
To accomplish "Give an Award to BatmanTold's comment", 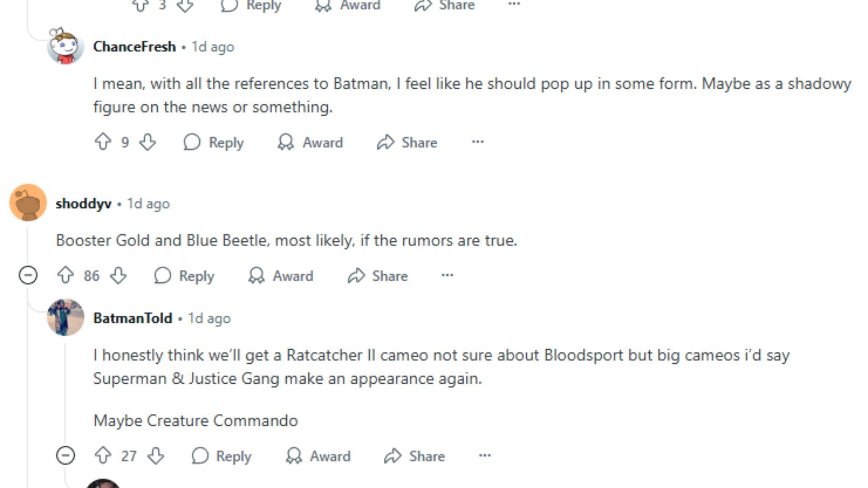I will 318,456.
